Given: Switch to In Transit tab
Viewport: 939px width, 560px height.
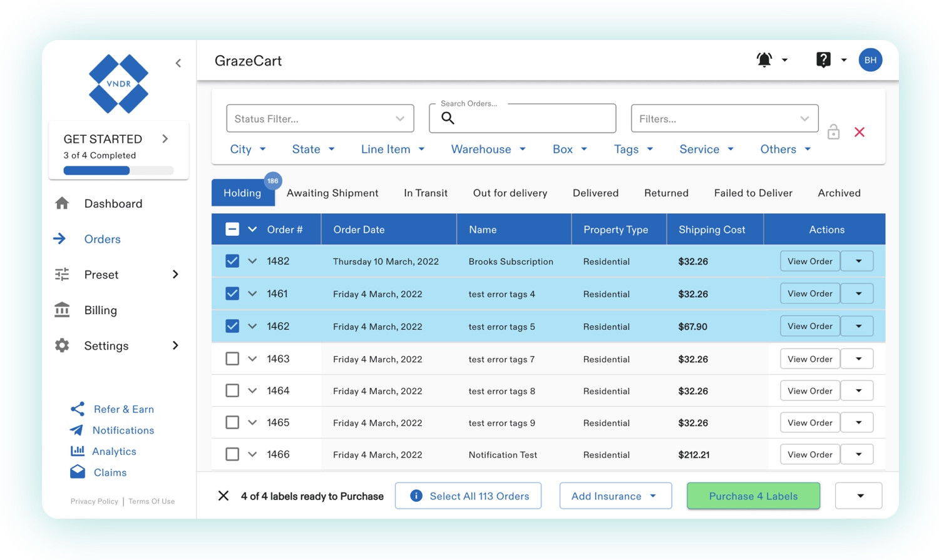Looking at the screenshot, I should pyautogui.click(x=426, y=193).
